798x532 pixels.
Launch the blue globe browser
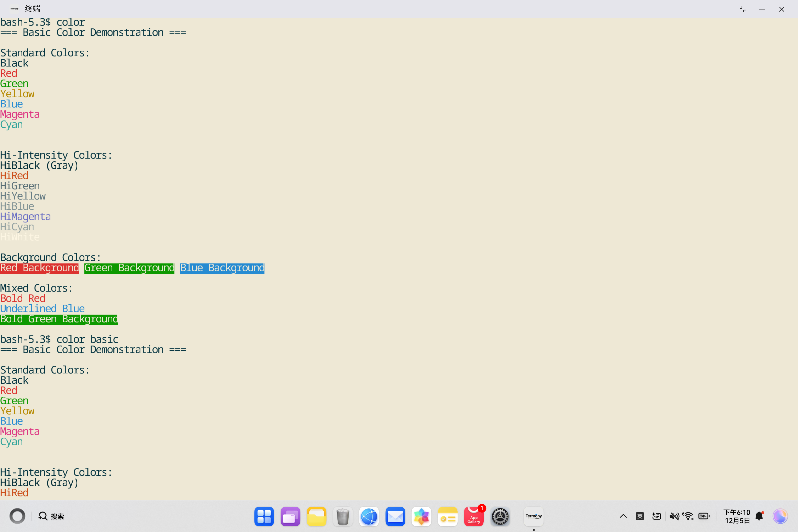tap(369, 516)
